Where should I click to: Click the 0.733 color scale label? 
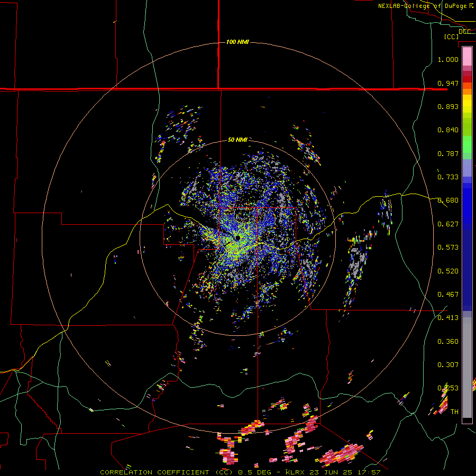tap(448, 177)
